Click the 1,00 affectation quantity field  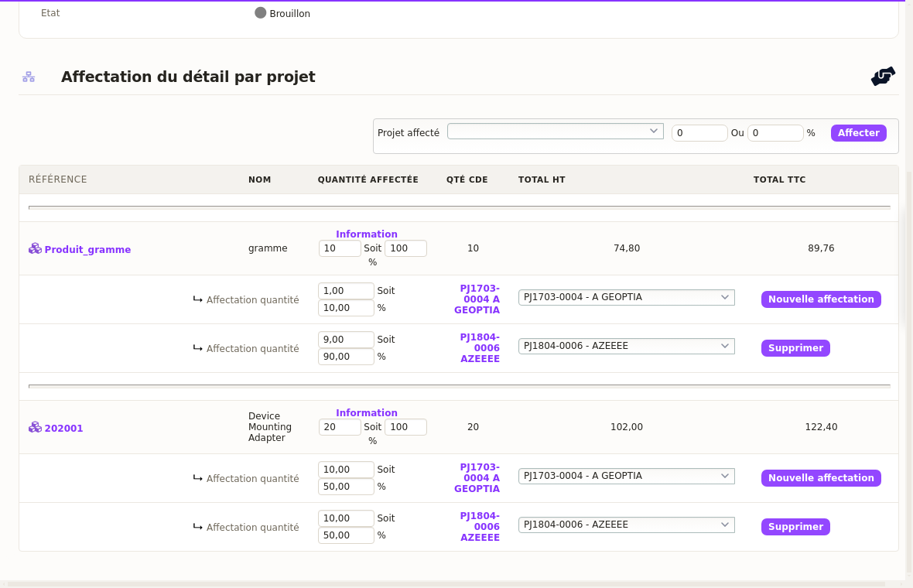tap(346, 290)
